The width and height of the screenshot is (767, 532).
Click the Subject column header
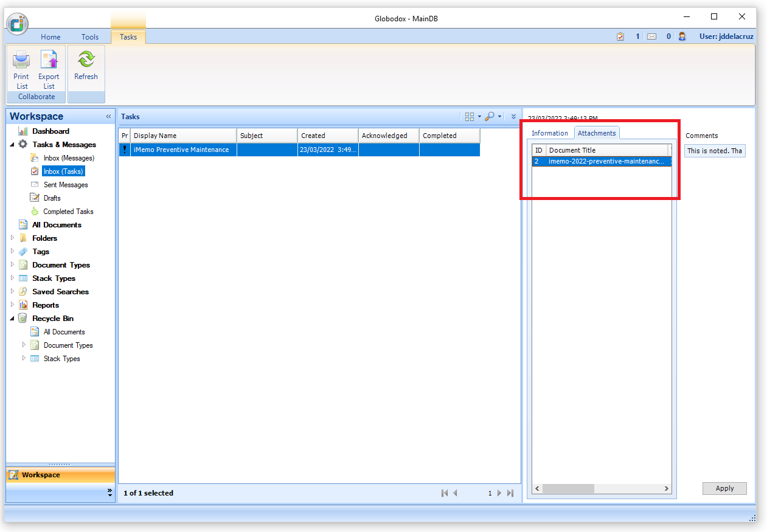(x=267, y=136)
